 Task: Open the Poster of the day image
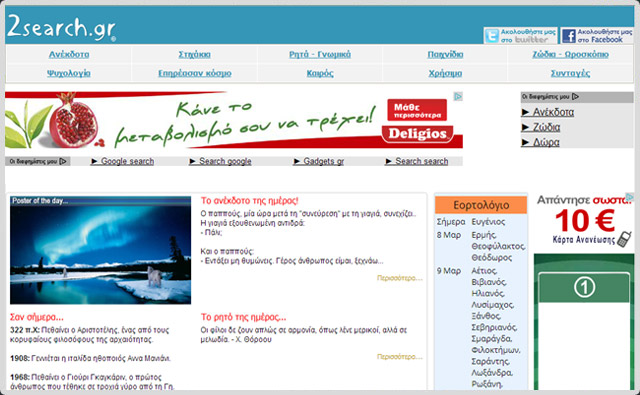pos(100,250)
